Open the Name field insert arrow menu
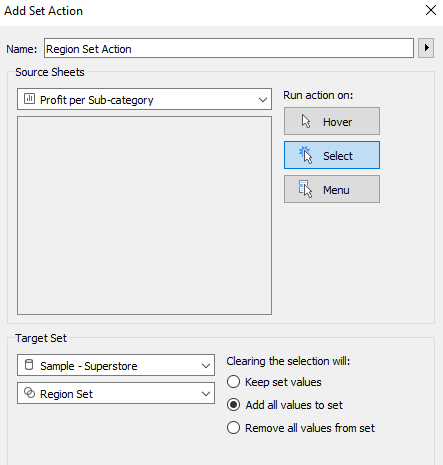443x465 pixels. coord(426,48)
